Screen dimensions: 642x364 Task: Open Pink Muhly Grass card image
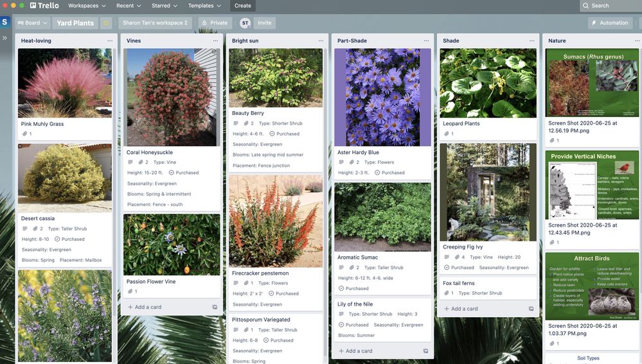[x=65, y=83]
